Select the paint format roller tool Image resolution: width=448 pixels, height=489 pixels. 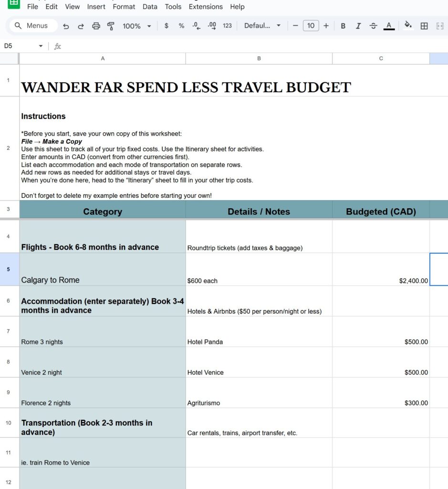(111, 26)
